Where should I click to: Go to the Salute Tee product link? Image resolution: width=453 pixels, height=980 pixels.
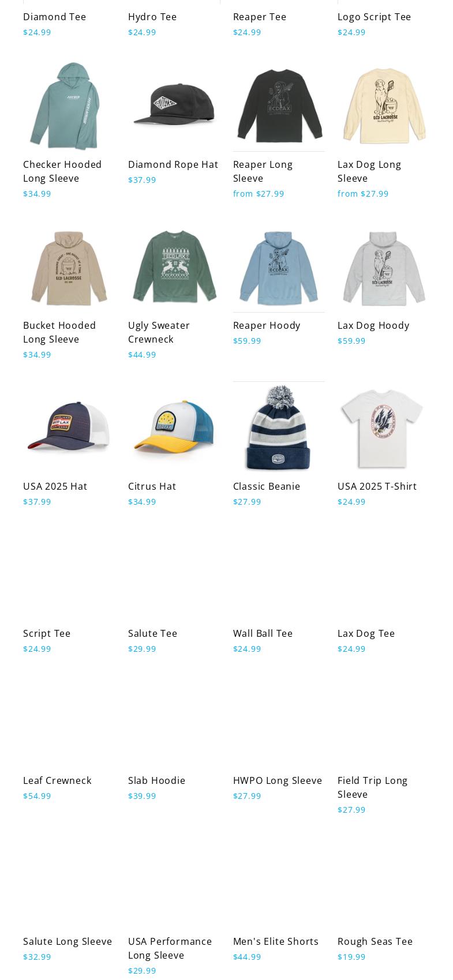point(152,633)
